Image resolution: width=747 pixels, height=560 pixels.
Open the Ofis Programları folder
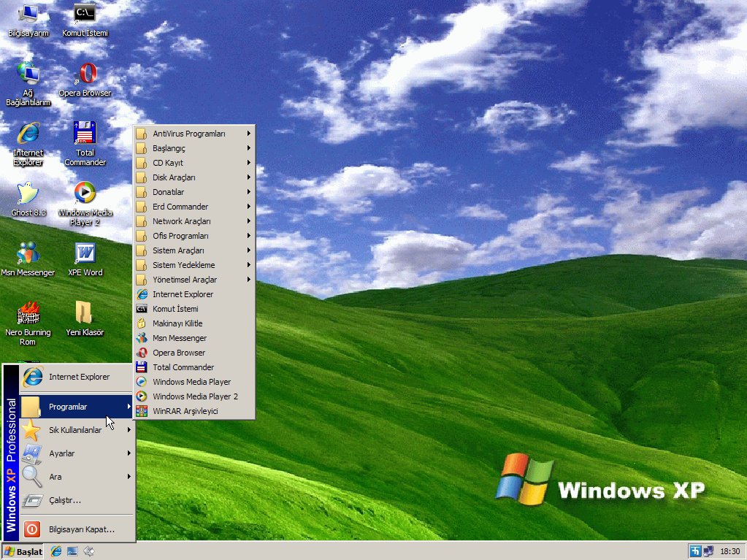pos(194,236)
